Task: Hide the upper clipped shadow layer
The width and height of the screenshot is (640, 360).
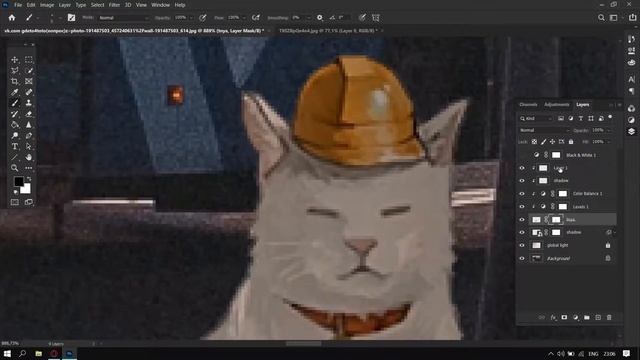Action: [522, 180]
